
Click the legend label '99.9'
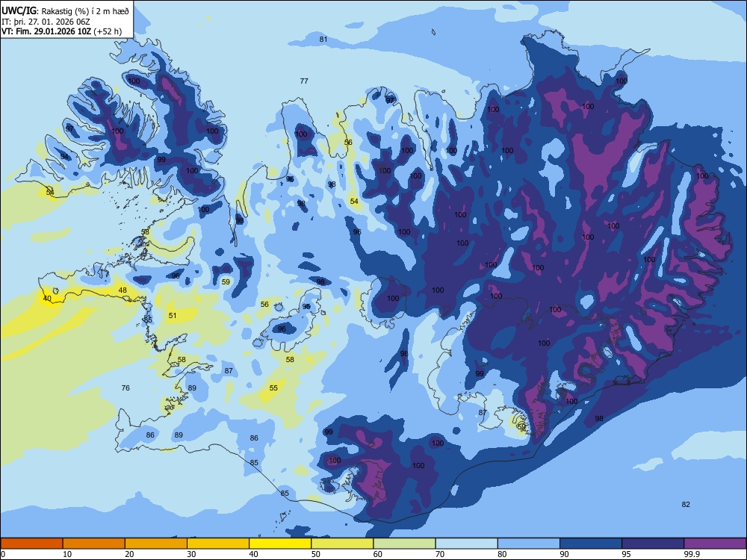(691, 554)
